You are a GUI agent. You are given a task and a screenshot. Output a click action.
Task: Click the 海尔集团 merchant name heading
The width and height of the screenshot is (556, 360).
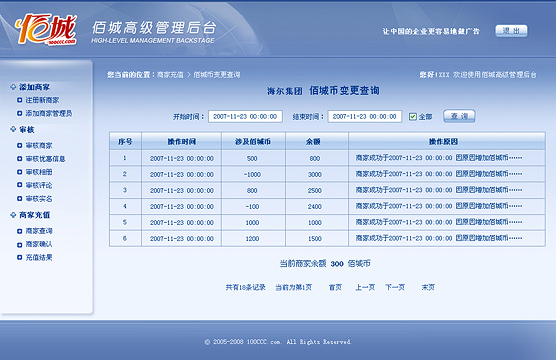(x=285, y=91)
